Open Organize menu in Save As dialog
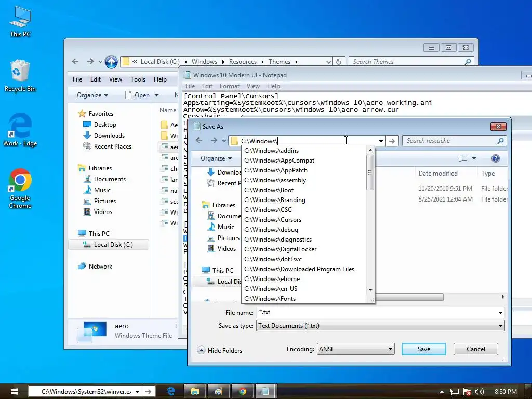The width and height of the screenshot is (532, 399). [216, 158]
